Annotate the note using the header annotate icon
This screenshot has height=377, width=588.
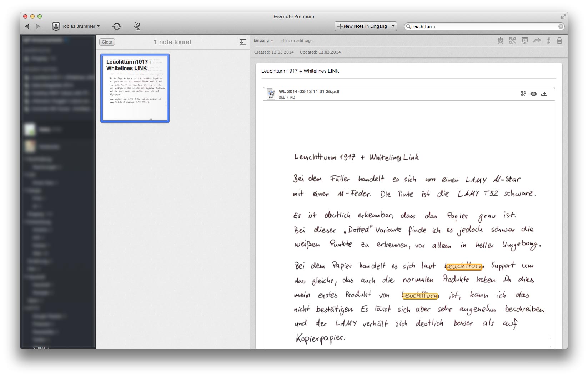coord(512,41)
